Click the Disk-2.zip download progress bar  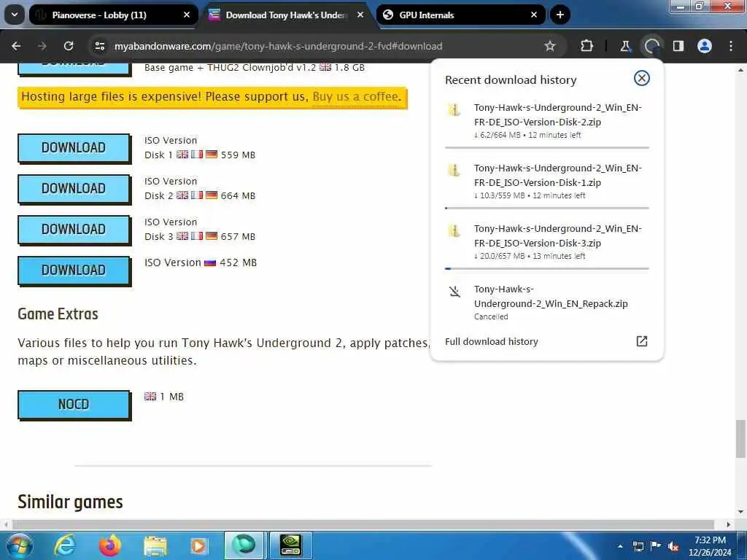click(x=547, y=147)
